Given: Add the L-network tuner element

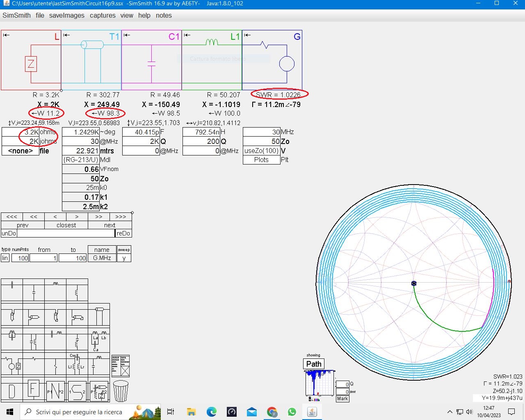Looking at the screenshot, I should point(99,364).
